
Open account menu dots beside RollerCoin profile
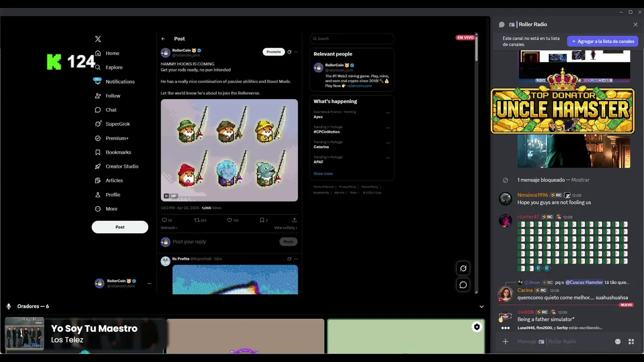pyautogui.click(x=149, y=284)
